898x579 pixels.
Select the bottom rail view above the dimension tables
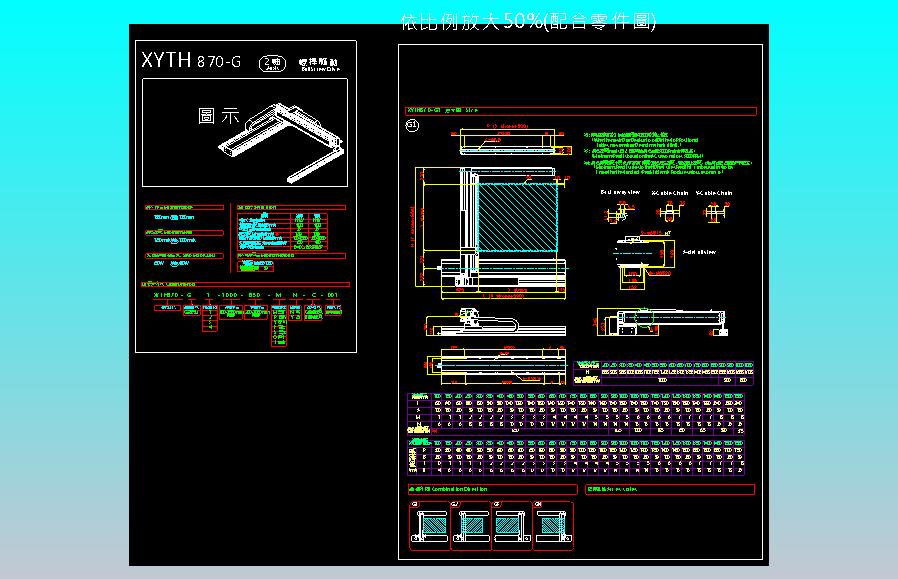tap(496, 365)
